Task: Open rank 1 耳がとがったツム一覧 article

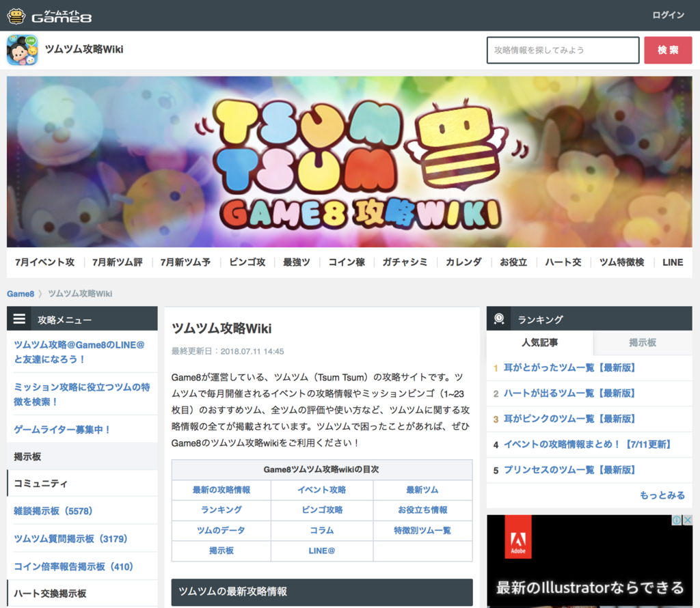Action: pyautogui.click(x=569, y=368)
